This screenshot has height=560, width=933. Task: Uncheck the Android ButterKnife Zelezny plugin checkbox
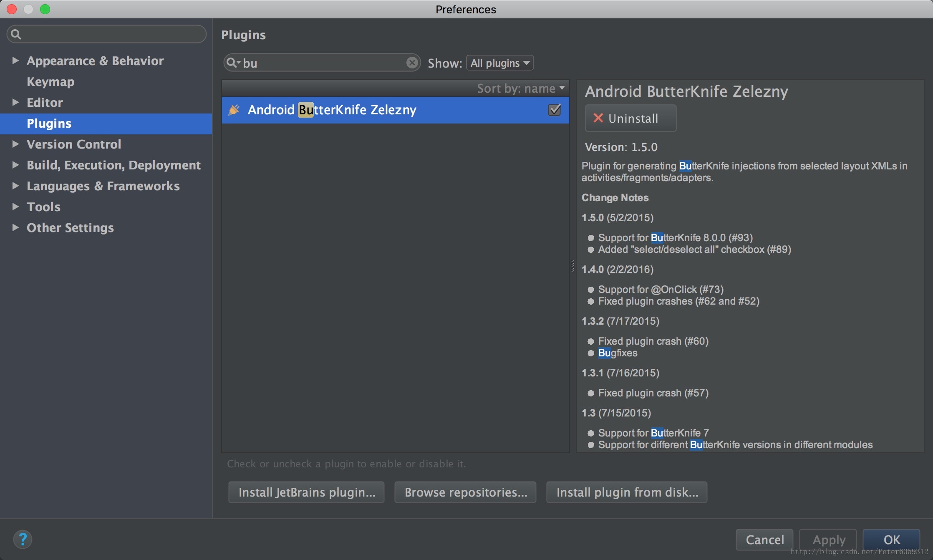tap(554, 110)
